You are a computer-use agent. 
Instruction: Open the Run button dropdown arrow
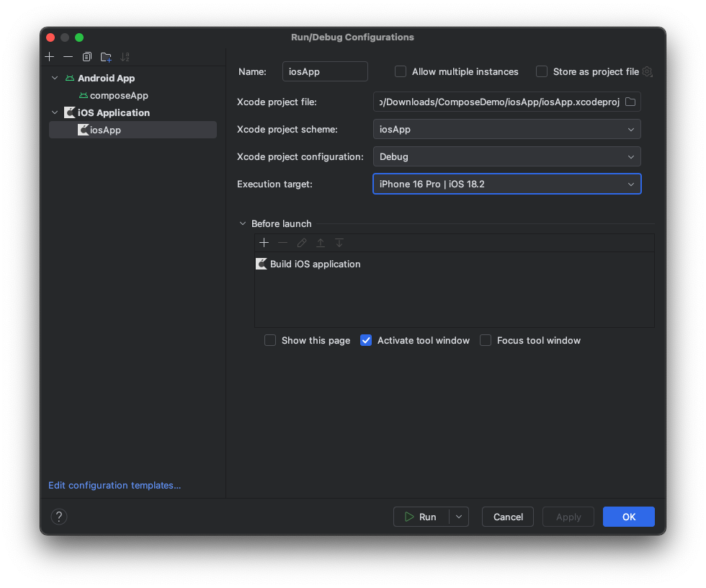[459, 517]
